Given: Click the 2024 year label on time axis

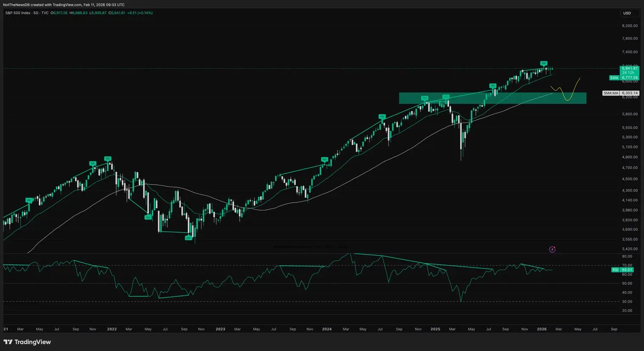Looking at the screenshot, I should click(327, 329).
